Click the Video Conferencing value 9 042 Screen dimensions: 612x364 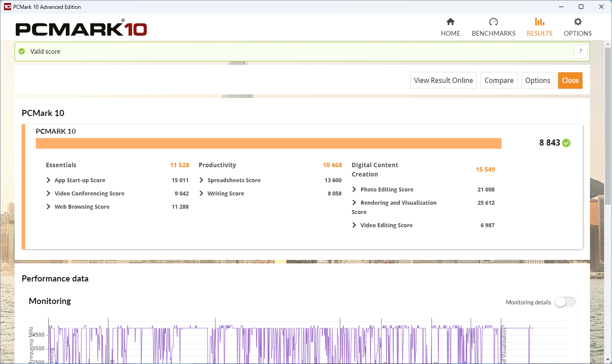(182, 193)
